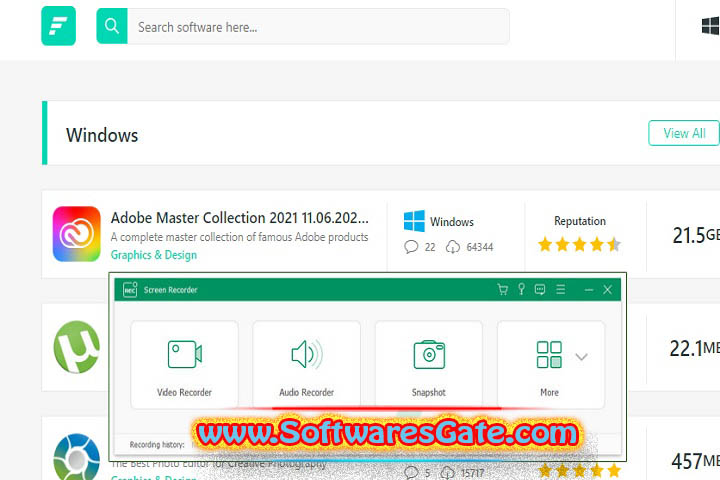Click the Adobe reputation star rating
This screenshot has width=720, height=480.
579,244
